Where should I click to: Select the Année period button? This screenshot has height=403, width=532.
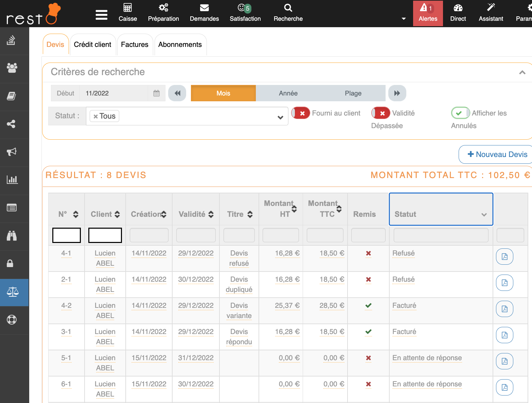click(x=288, y=93)
